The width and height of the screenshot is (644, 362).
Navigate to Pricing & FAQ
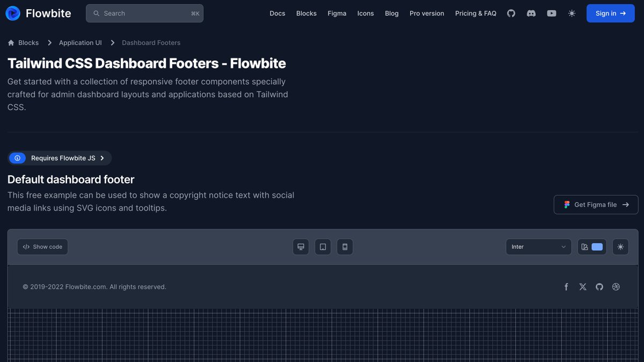pyautogui.click(x=476, y=13)
